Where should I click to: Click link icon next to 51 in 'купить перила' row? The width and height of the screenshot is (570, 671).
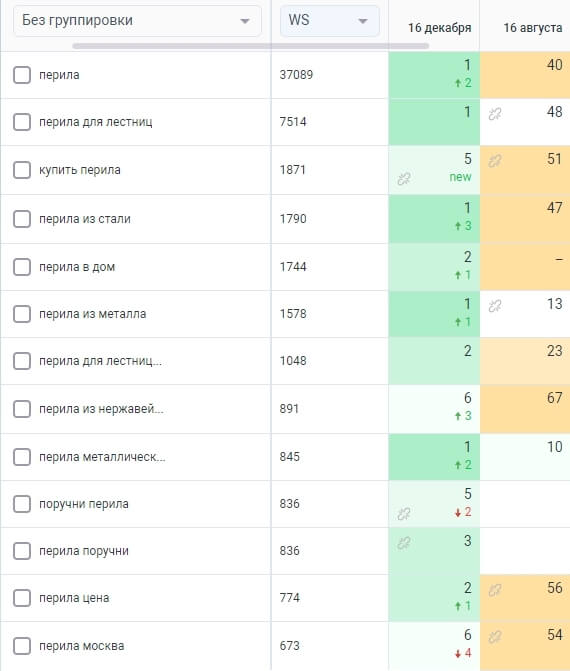495,161
